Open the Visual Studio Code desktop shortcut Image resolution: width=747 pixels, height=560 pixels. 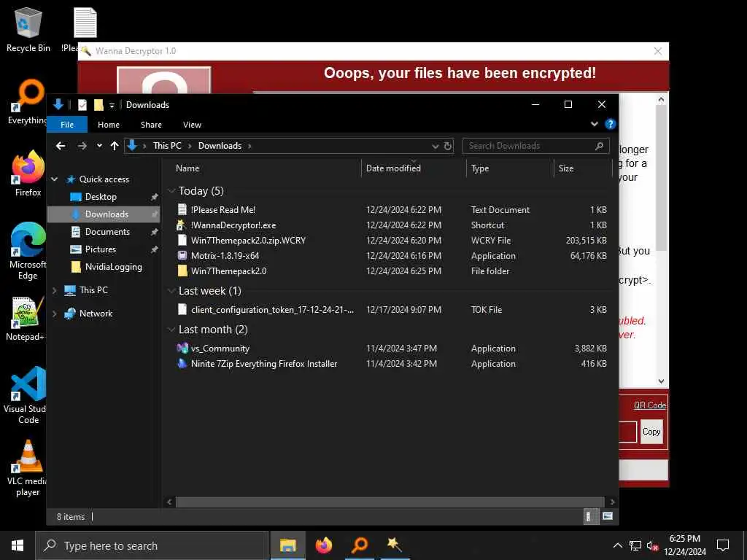pyautogui.click(x=27, y=395)
